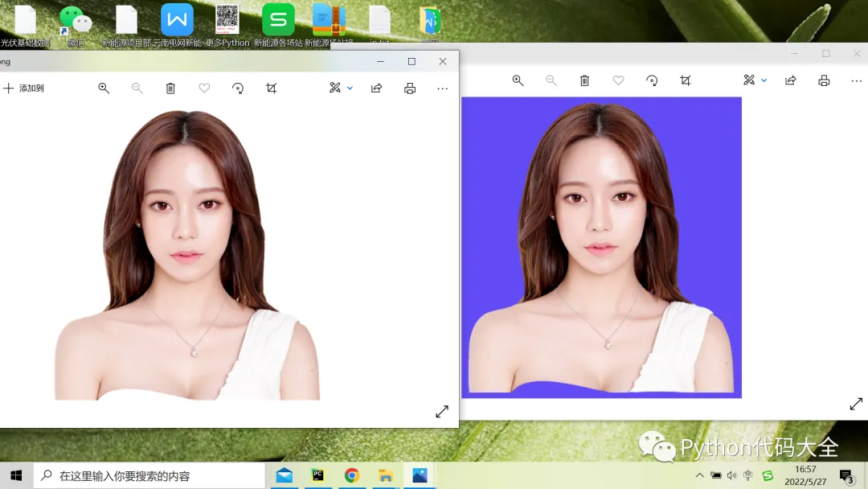Open See more menu in the left window
This screenshot has height=489, width=868.
point(442,88)
